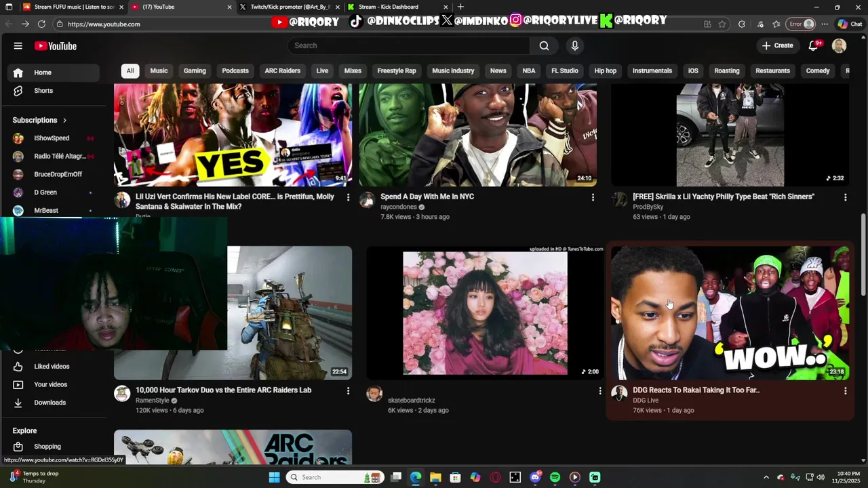This screenshot has height=488, width=868.
Task: Add this page to favorites star
Action: (x=722, y=24)
